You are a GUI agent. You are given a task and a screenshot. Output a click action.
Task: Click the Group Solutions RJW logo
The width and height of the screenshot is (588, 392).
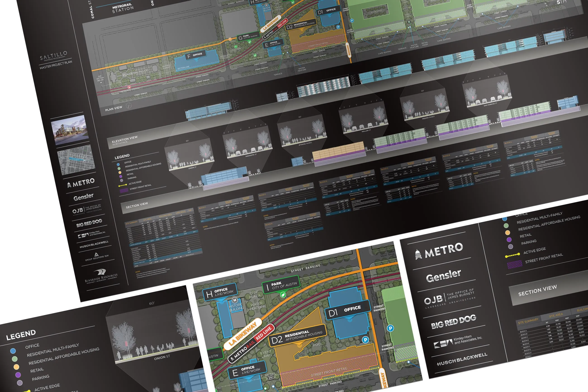coord(97,257)
